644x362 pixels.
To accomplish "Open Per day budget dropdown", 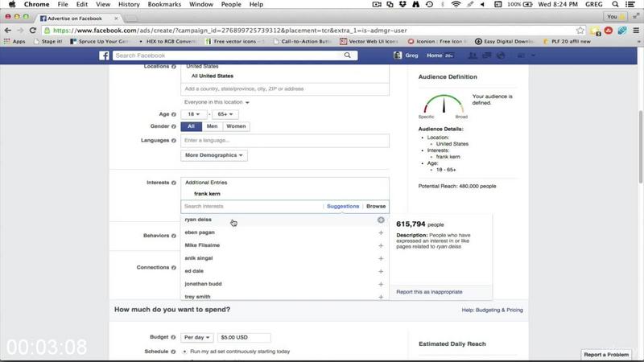I will pyautogui.click(x=196, y=337).
